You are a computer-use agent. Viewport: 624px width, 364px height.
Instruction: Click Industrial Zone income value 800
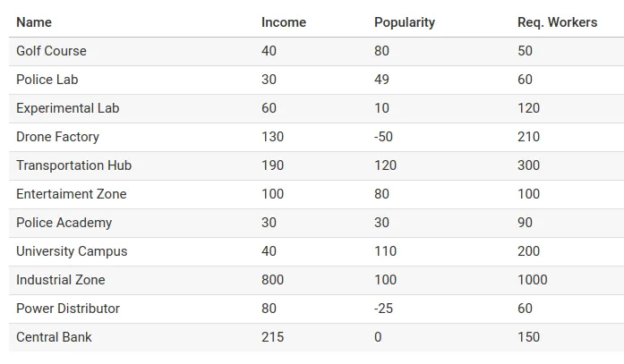(x=272, y=280)
